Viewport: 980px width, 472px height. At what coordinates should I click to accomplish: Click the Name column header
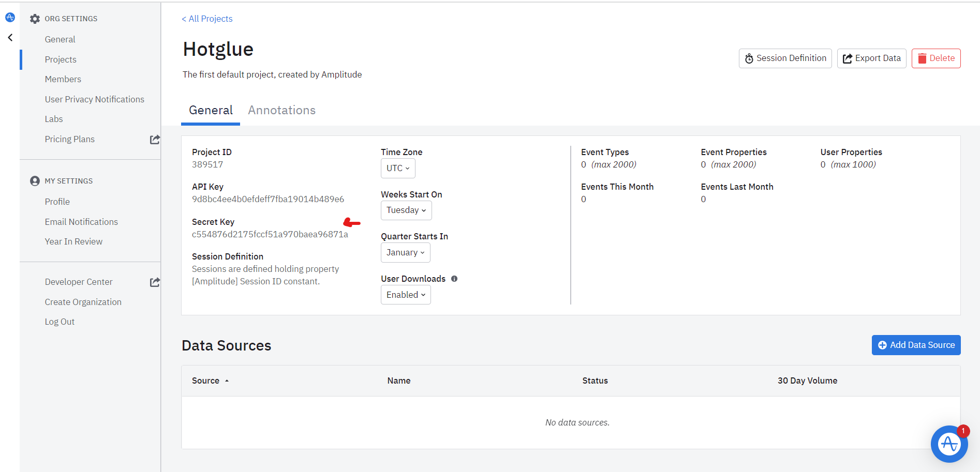[399, 380]
